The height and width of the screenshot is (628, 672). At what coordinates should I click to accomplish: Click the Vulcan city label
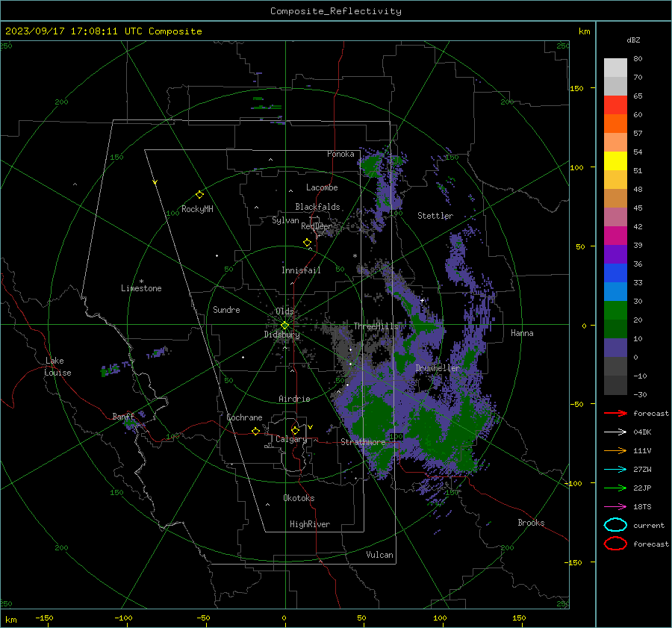[x=379, y=555]
